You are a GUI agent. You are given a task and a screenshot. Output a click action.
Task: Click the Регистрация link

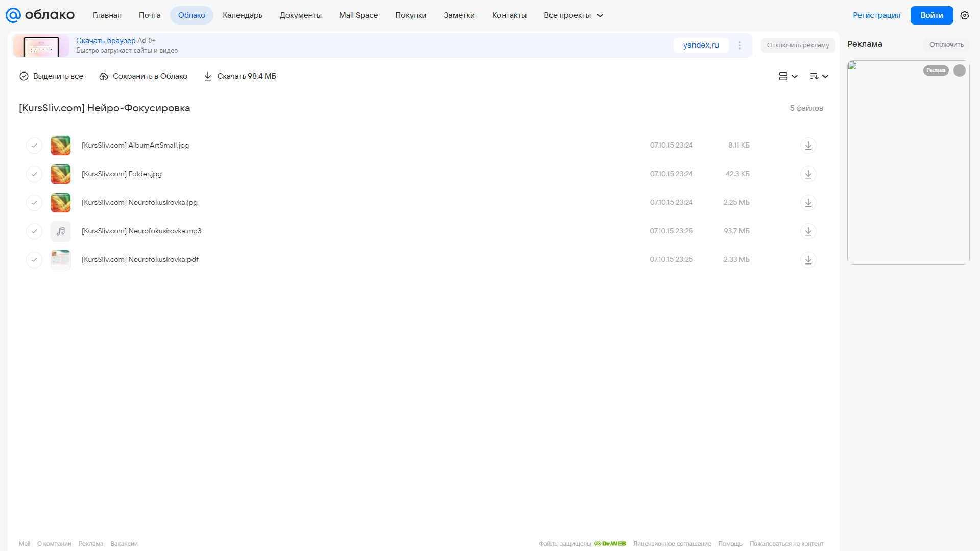876,15
